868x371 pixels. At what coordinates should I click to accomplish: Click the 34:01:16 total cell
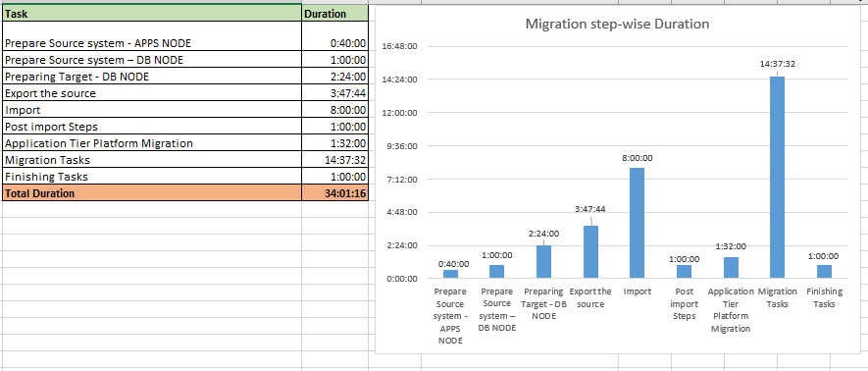coord(334,192)
